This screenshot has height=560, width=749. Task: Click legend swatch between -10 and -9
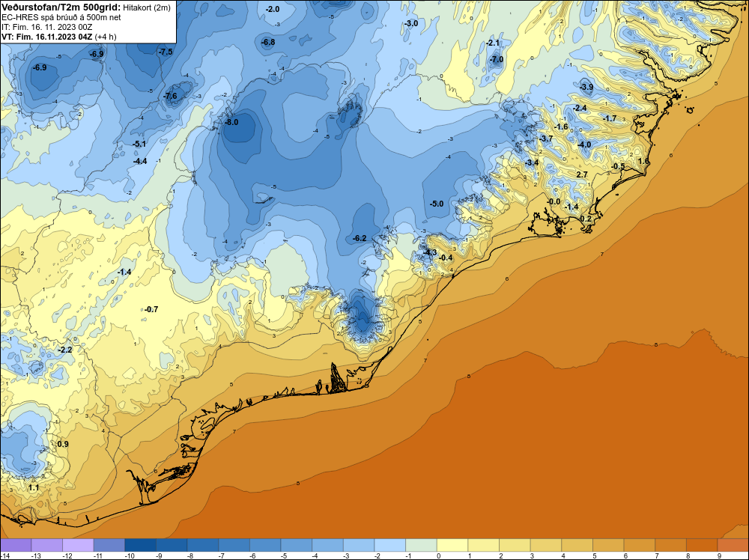[x=141, y=545]
